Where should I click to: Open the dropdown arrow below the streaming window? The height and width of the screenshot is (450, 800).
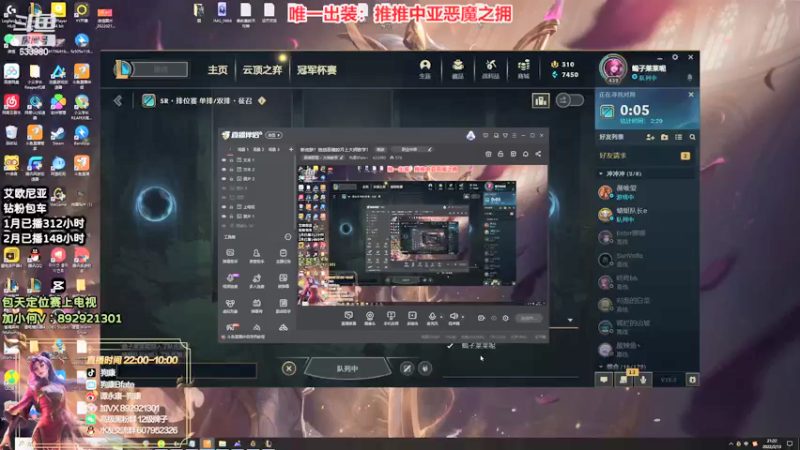click(x=570, y=320)
